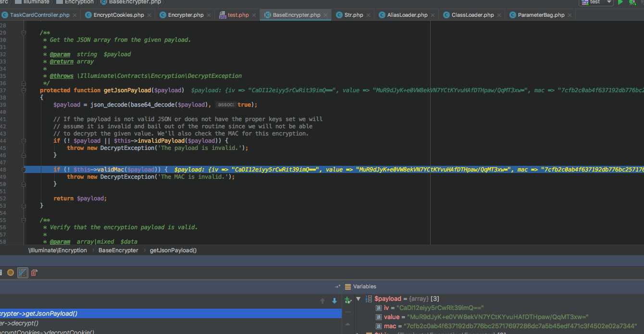This screenshot has height=334, width=644.
Task: Close the EncryptCookies.php tab
Action: point(150,15)
